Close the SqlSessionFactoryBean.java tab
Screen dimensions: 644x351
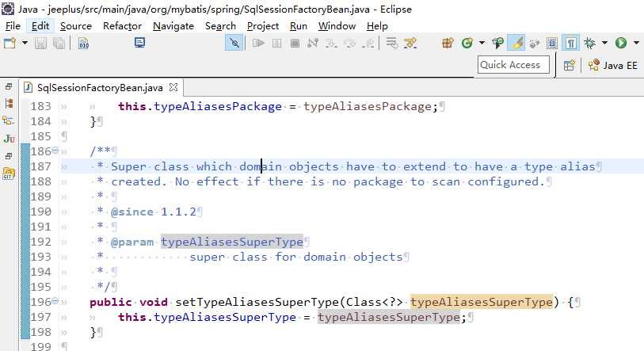173,87
